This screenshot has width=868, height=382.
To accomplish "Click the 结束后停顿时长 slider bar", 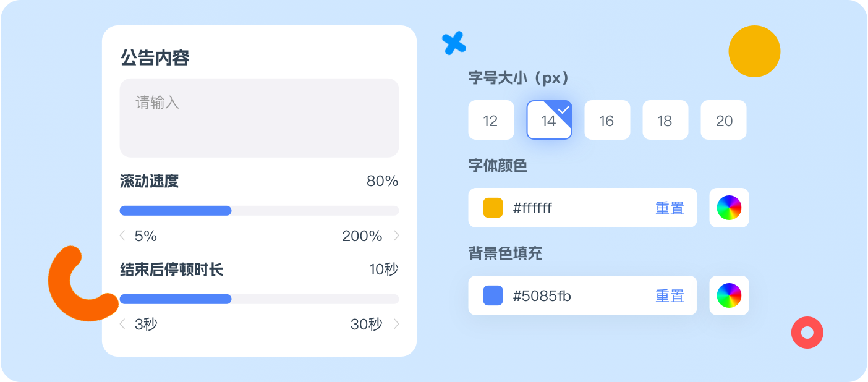I will [259, 299].
